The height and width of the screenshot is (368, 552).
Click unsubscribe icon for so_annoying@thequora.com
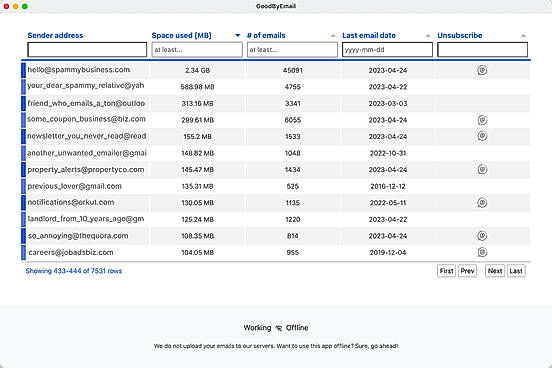coord(482,236)
